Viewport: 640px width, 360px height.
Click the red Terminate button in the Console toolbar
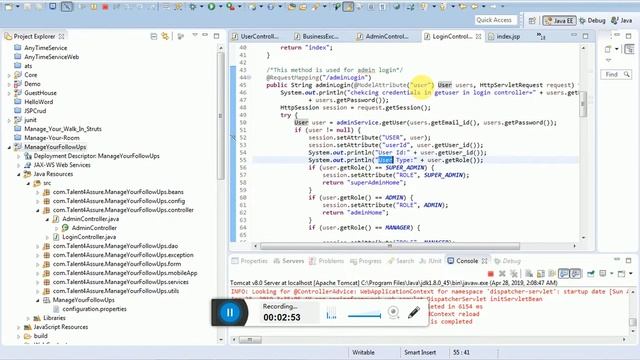[491, 273]
